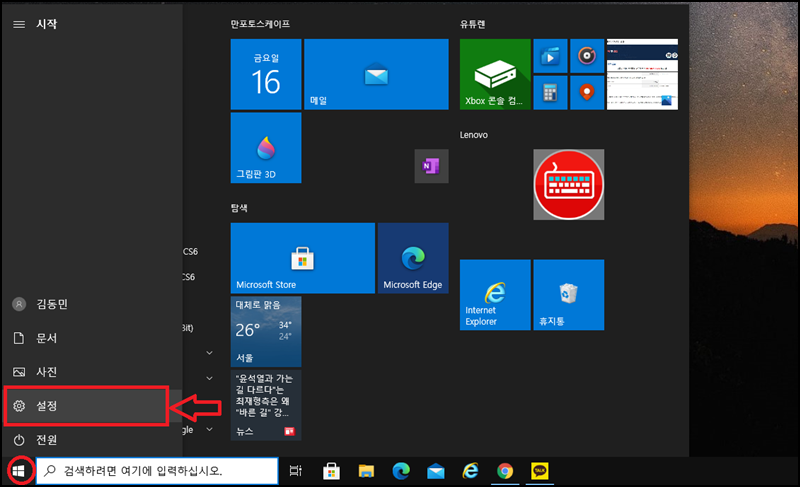Launch Internet Explorer from the taskbar
Screen dimensions: 800x487
click(470, 471)
